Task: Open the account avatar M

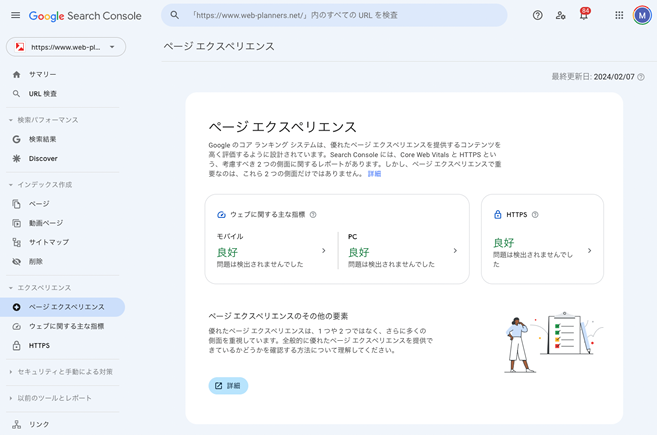Action: coord(642,16)
